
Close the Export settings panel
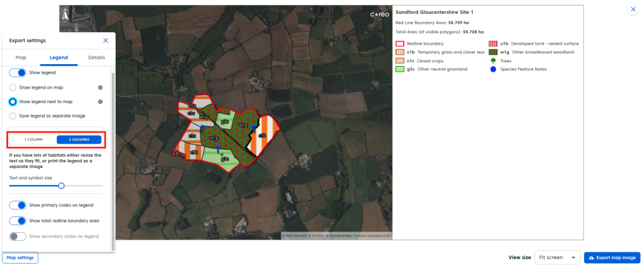coord(105,40)
